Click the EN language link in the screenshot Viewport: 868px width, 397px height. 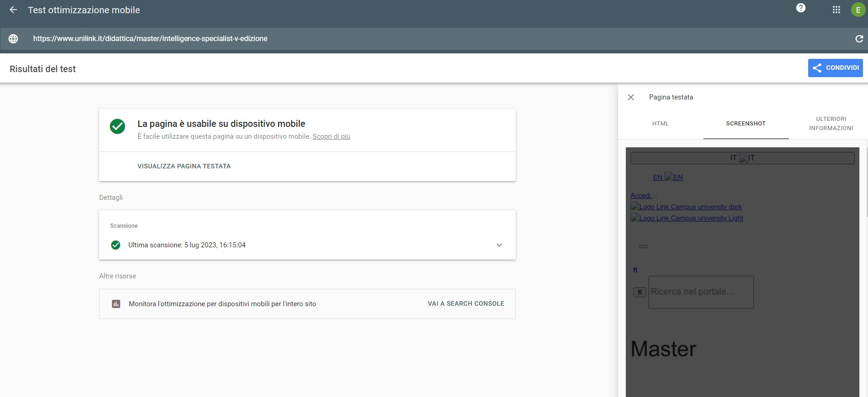pos(667,177)
